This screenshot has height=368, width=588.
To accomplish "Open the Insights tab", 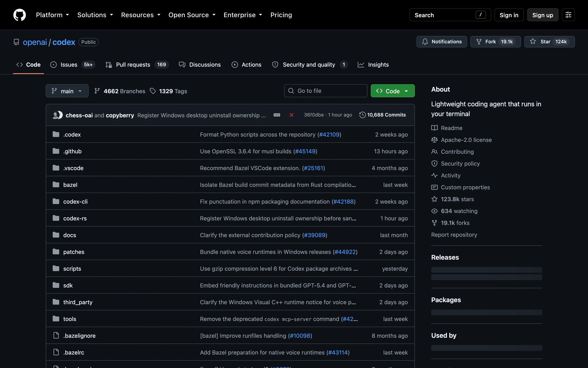I will click(373, 64).
